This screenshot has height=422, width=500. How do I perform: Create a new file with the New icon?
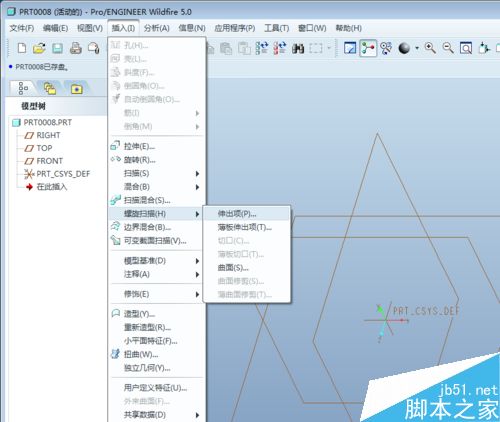[x=22, y=48]
